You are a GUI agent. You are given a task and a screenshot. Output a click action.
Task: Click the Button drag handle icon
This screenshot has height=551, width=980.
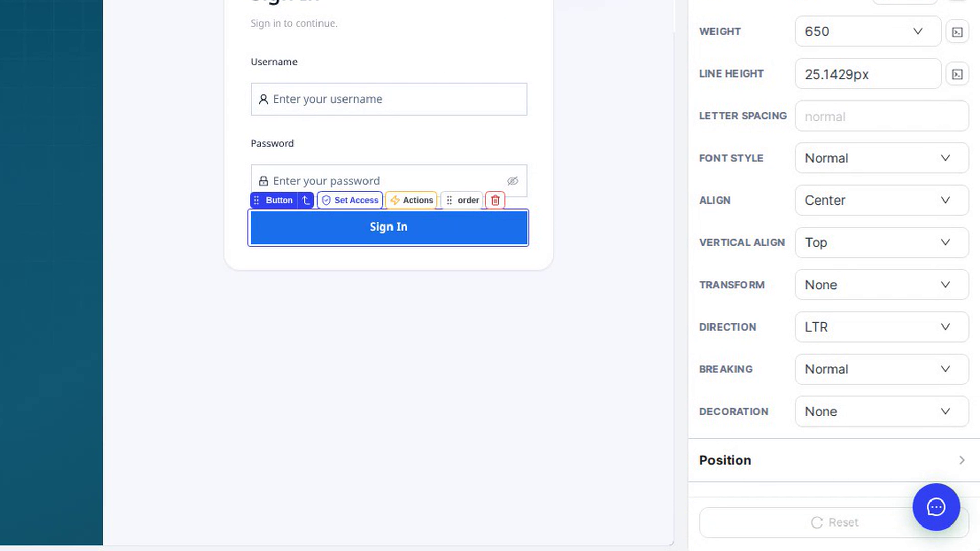(257, 200)
